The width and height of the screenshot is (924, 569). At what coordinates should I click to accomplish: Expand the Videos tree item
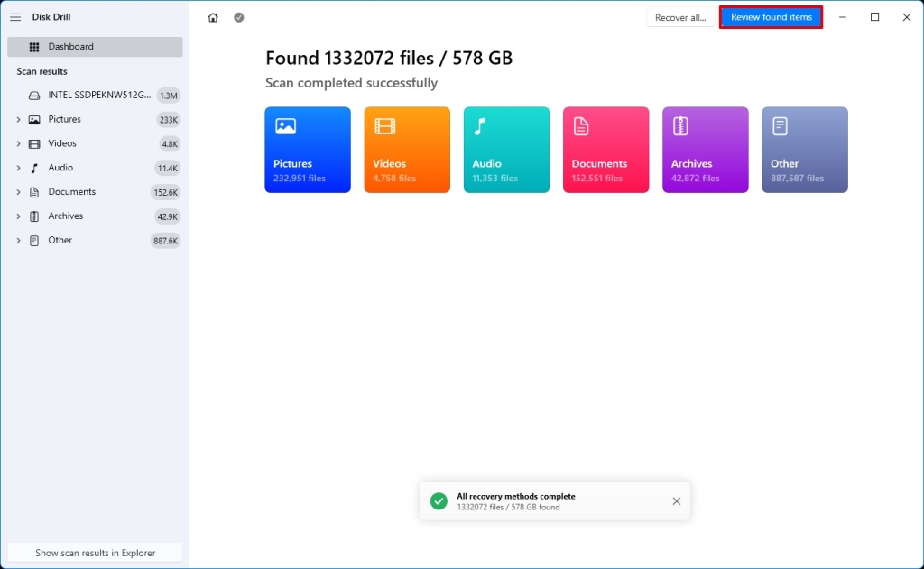(x=18, y=142)
